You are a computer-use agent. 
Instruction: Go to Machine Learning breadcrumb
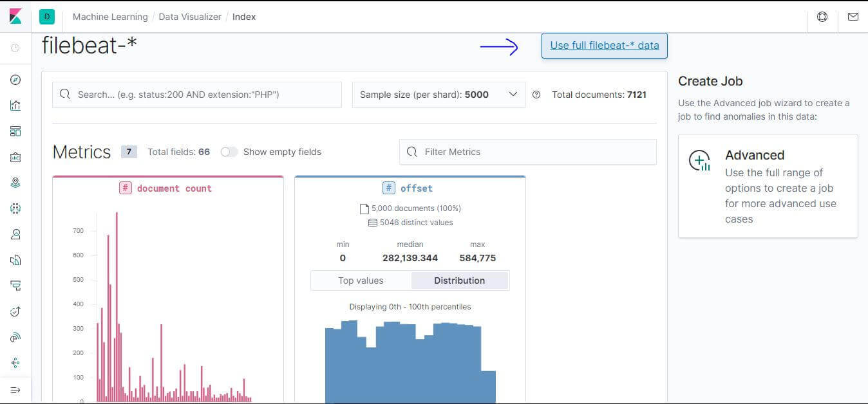[x=109, y=17]
